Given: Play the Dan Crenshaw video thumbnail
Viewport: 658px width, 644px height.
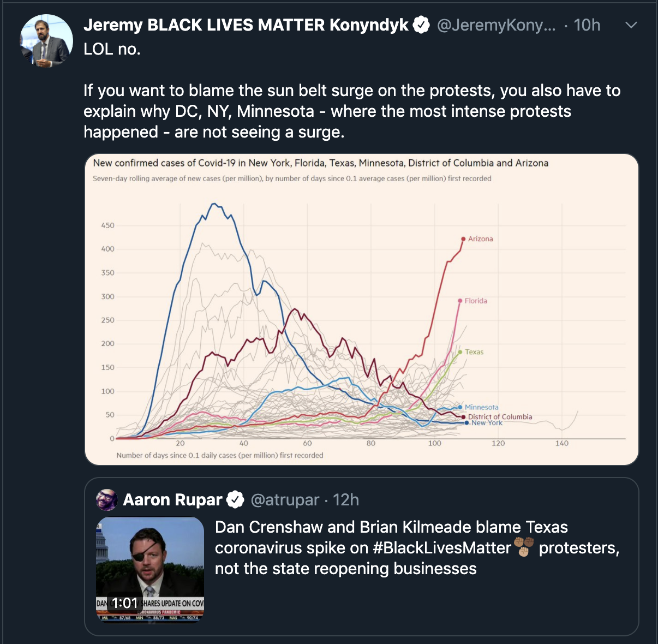Looking at the screenshot, I should 150,569.
